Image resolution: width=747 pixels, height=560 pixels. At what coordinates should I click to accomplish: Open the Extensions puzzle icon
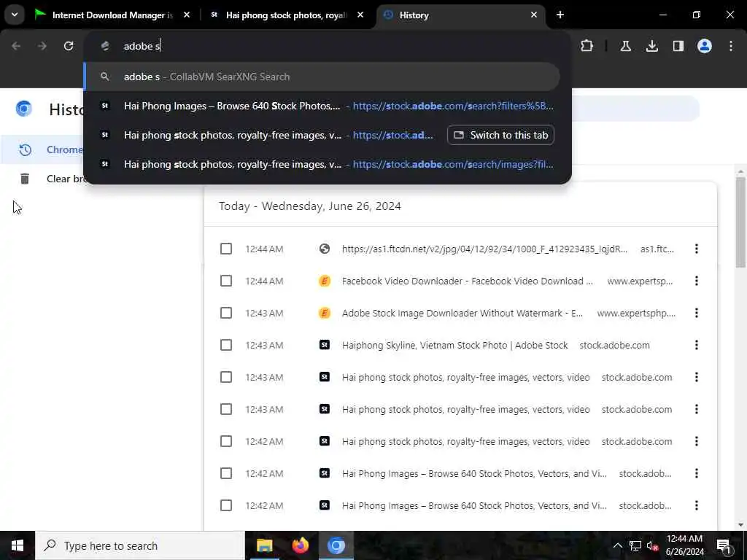587,46
